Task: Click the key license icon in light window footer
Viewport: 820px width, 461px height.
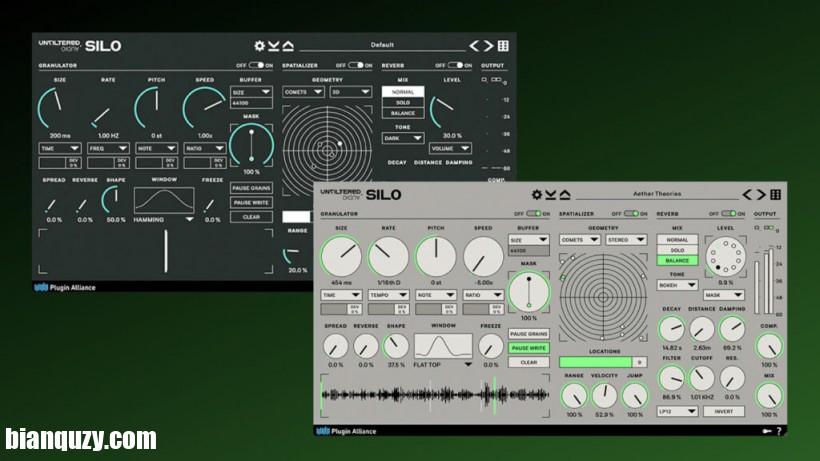Action: pos(766,431)
